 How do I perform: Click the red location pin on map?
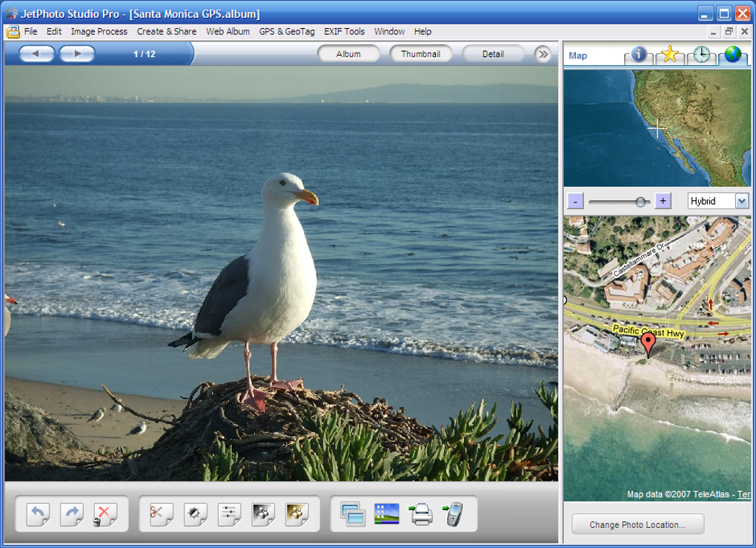click(648, 346)
